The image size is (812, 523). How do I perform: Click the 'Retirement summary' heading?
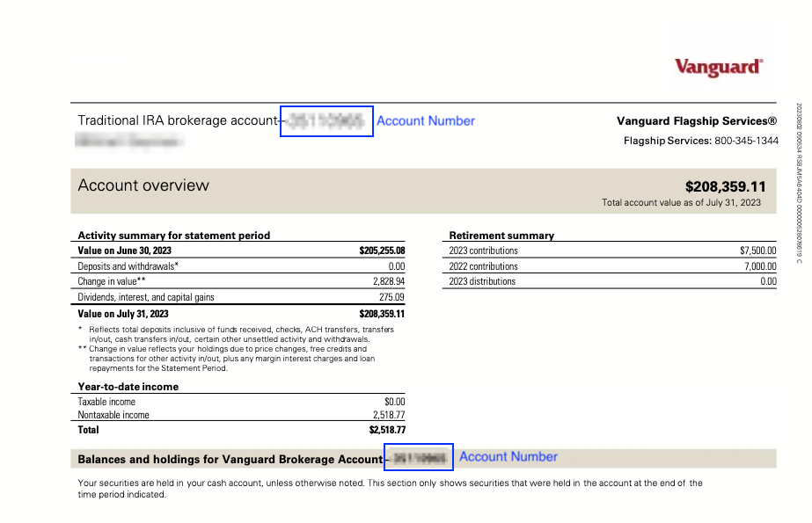[x=501, y=236]
